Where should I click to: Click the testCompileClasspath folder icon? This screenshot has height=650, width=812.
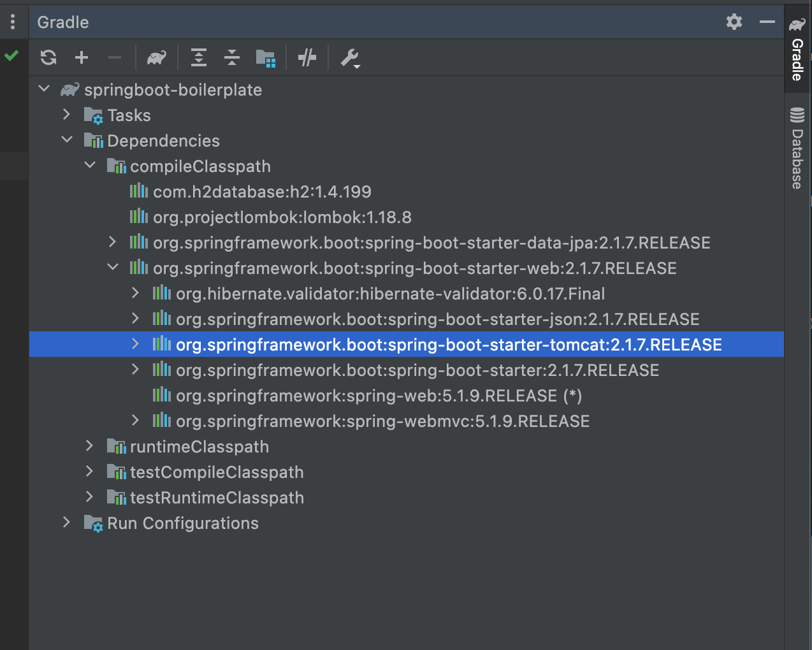point(116,472)
